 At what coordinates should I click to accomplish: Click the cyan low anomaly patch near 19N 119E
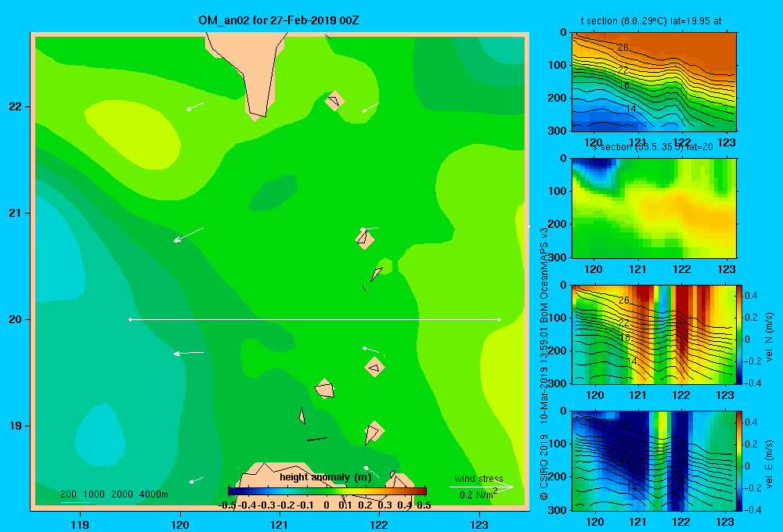pos(100,435)
